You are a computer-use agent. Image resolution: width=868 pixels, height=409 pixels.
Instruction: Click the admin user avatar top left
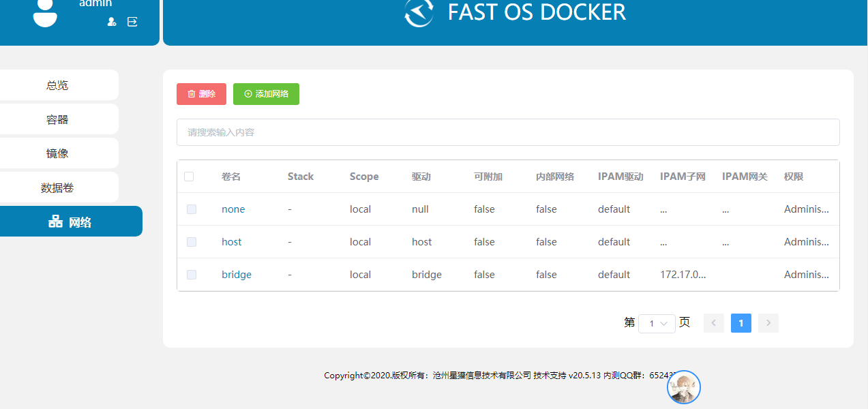[x=45, y=14]
